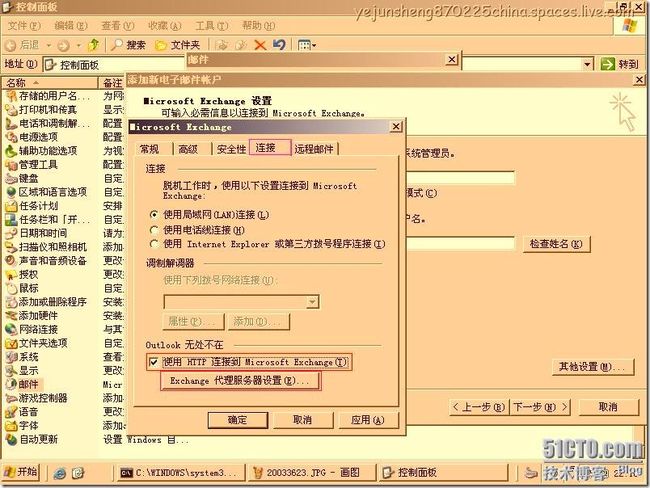Toggle the Folders (文件夹) toolbar button
This screenshot has width=650, height=488.
[x=177, y=45]
